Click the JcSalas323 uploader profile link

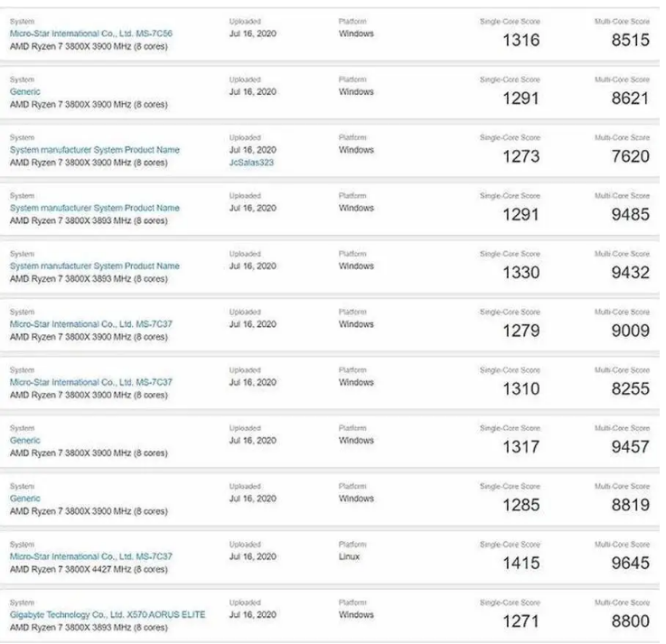pyautogui.click(x=252, y=163)
